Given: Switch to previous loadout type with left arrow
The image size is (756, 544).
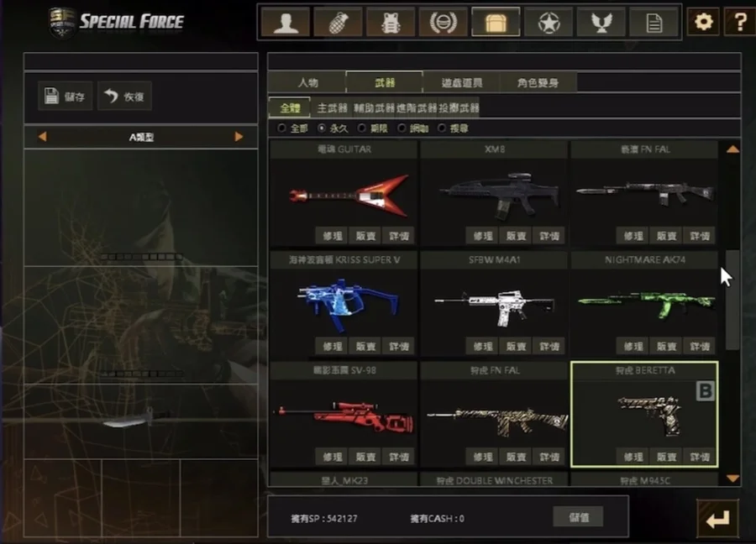Looking at the screenshot, I should tap(43, 137).
